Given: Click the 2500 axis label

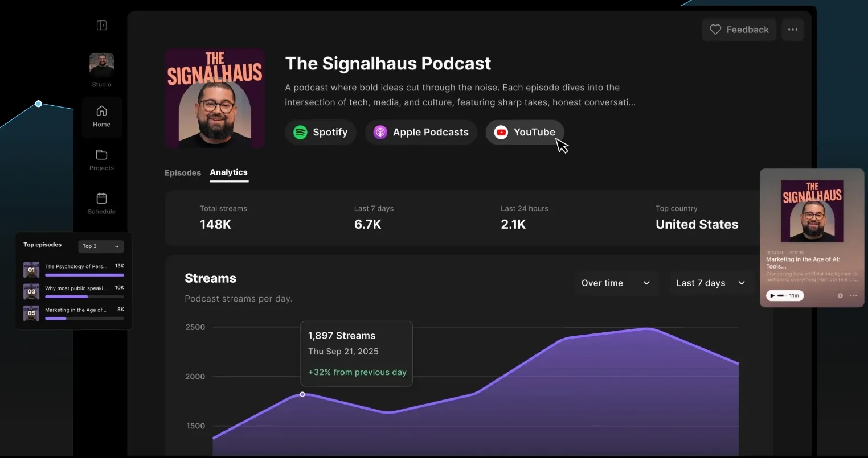Looking at the screenshot, I should point(195,327).
